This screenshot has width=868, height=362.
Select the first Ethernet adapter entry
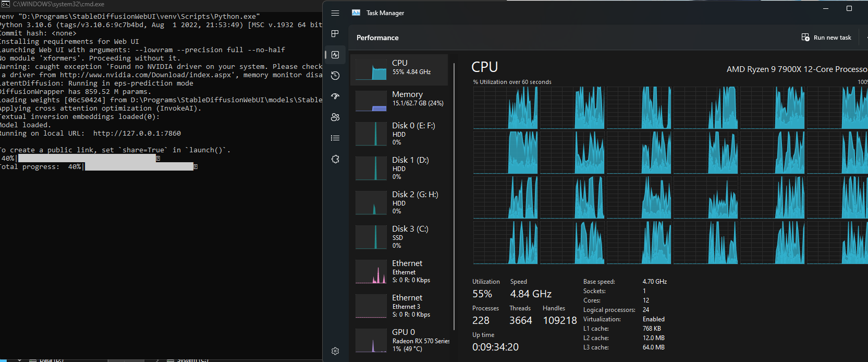(x=399, y=272)
